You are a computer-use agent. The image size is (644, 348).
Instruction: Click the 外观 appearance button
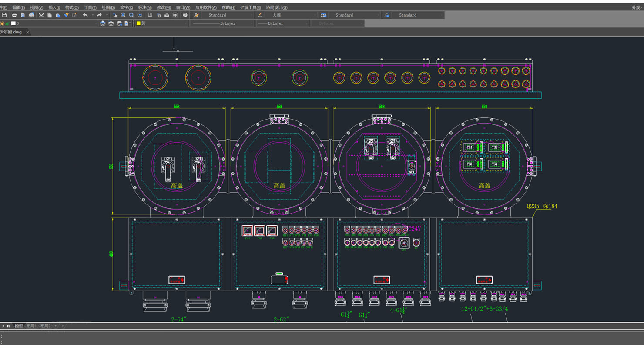(636, 7)
